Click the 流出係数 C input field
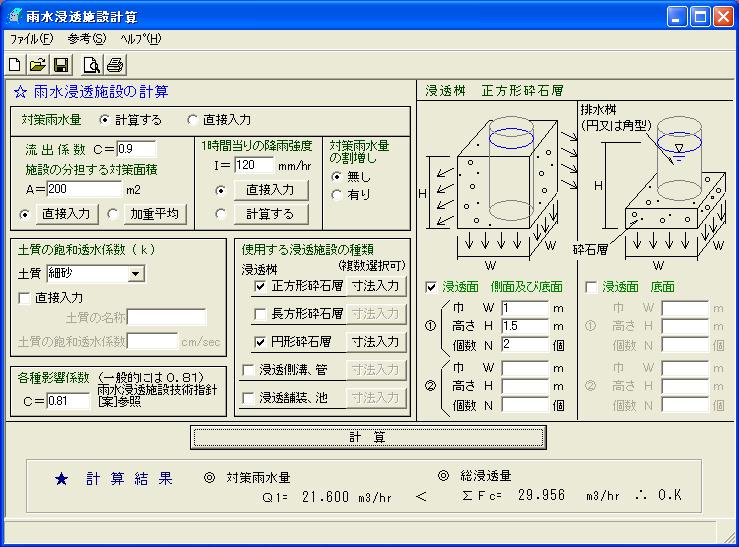The height and width of the screenshot is (547, 739). point(135,149)
